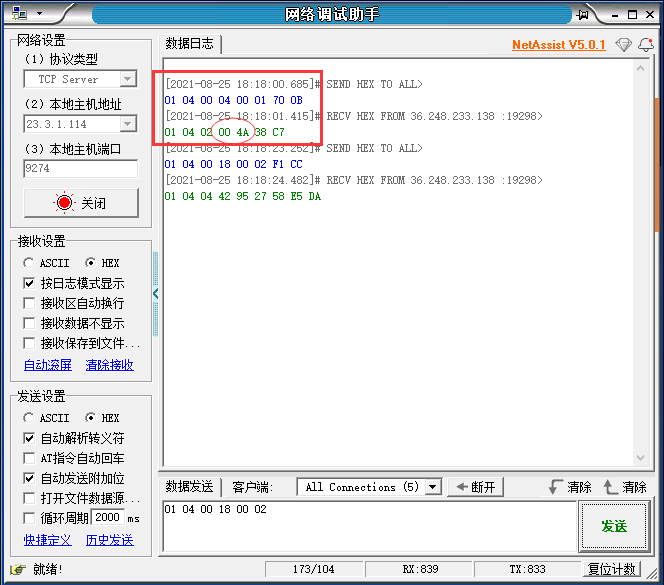This screenshot has width=664, height=585.
Task: Click received hex line 01 04 04 42 95 27 58 E5 DA
Action: tap(243, 196)
